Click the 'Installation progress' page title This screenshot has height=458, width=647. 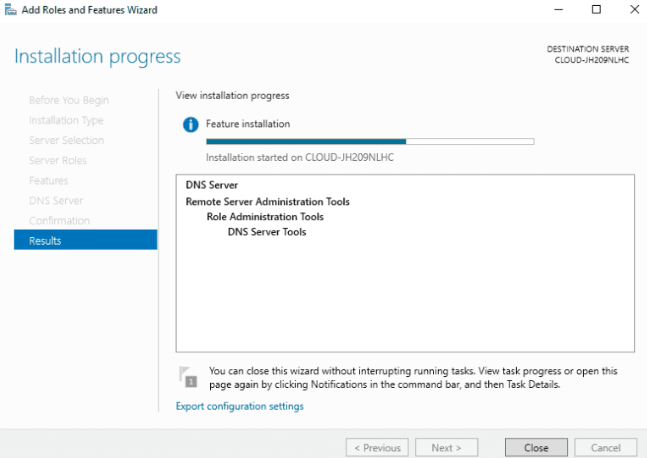pos(97,57)
